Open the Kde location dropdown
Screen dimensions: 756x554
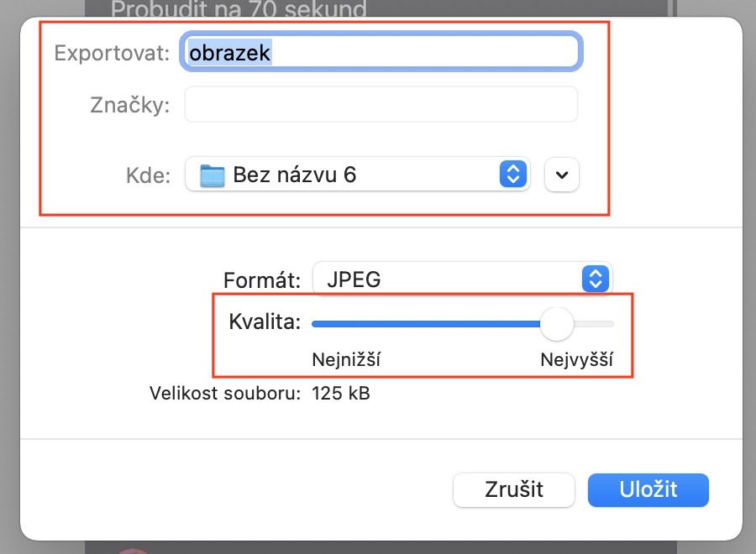[x=357, y=175]
